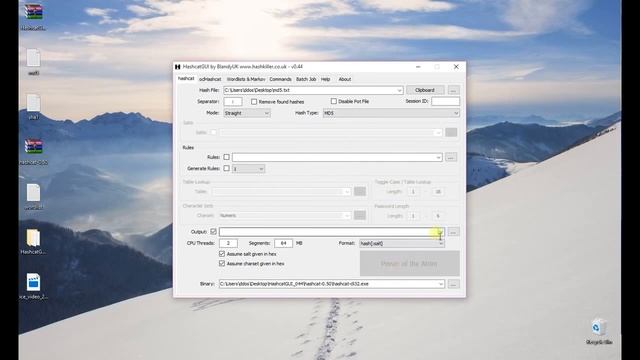Enable Disable Pot File checkbox
The height and width of the screenshot is (360, 640).
click(x=333, y=101)
